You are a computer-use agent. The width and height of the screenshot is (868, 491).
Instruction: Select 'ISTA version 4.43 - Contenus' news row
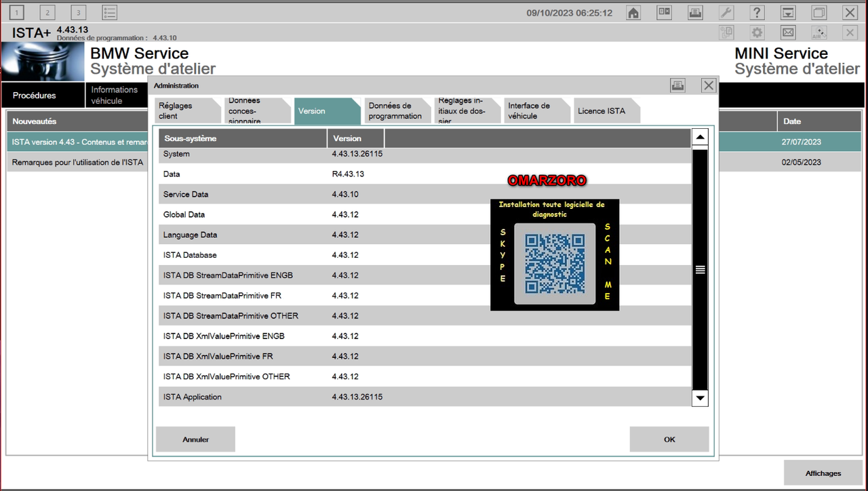point(78,142)
